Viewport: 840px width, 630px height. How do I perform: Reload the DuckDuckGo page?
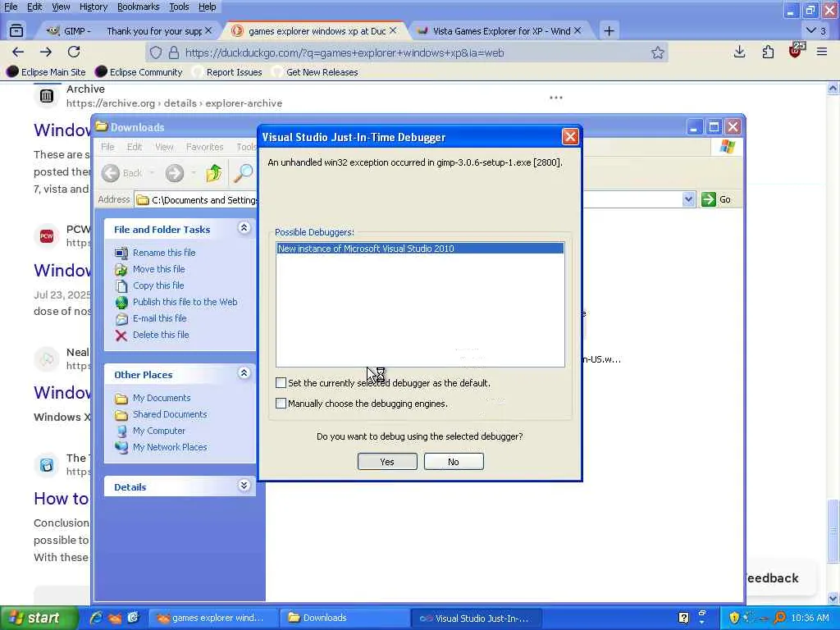click(x=74, y=52)
